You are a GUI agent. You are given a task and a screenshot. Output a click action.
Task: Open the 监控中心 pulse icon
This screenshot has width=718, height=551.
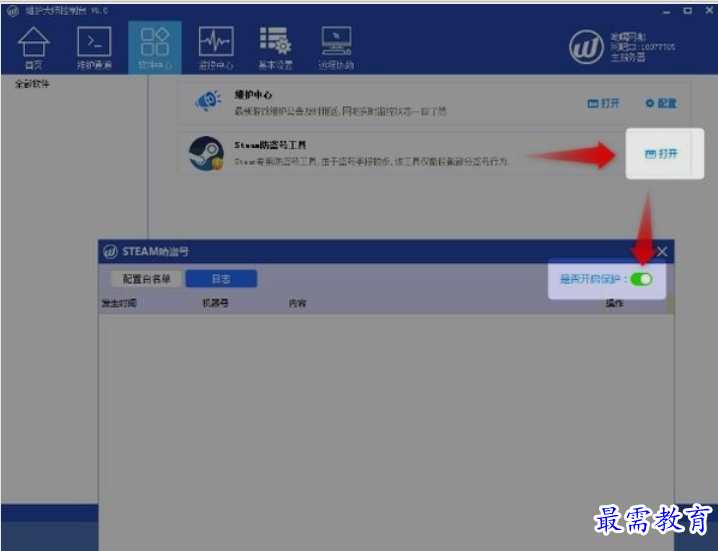(x=216, y=48)
